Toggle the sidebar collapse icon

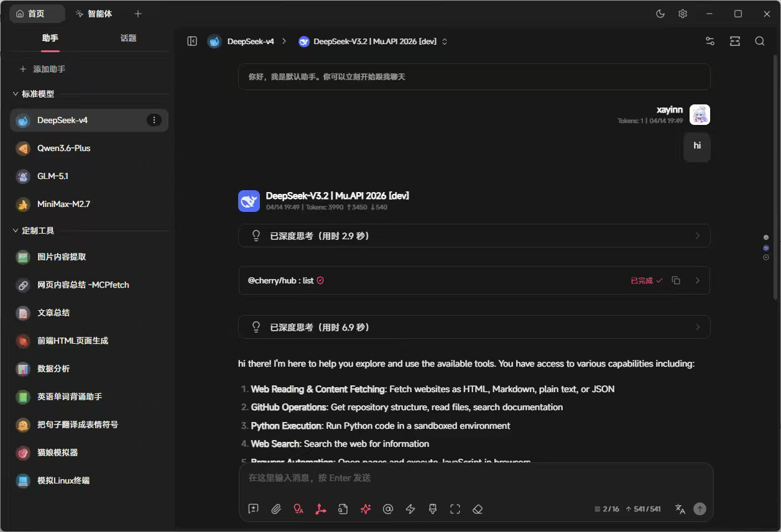point(192,41)
